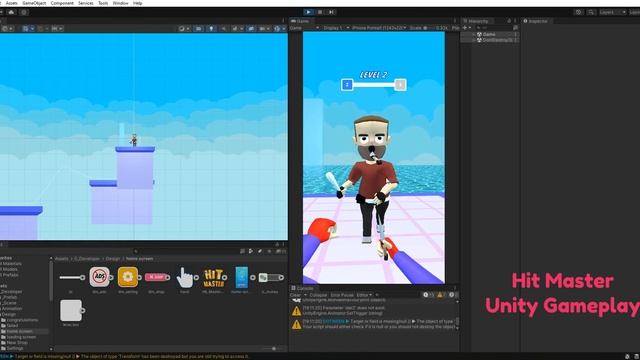This screenshot has width=640, height=360.
Task: Select the Game scene in Hierarchy
Action: click(489, 34)
